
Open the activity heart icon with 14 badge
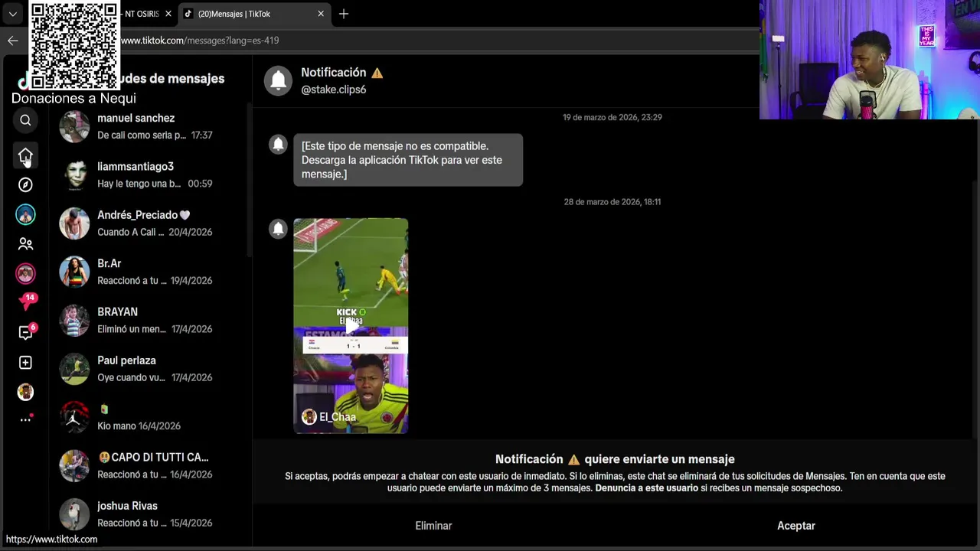(27, 302)
